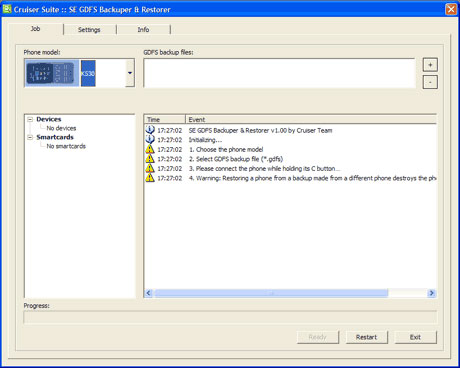The image size is (460, 368).
Task: Click the Exit button
Action: click(415, 337)
